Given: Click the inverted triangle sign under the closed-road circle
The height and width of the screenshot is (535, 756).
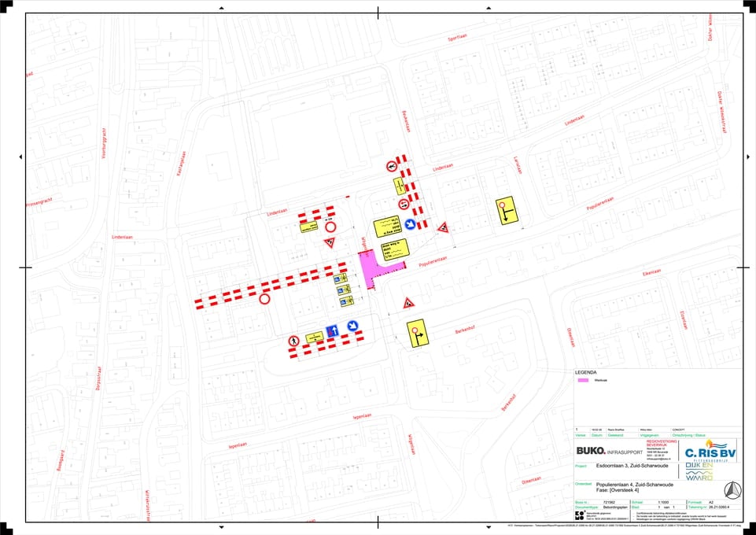Looking at the screenshot, I should [x=330, y=242].
